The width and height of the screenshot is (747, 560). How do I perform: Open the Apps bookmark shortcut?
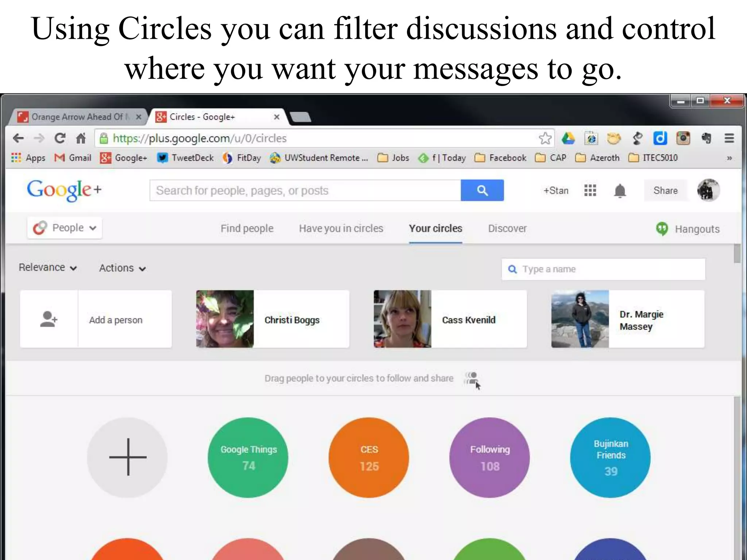coord(28,158)
